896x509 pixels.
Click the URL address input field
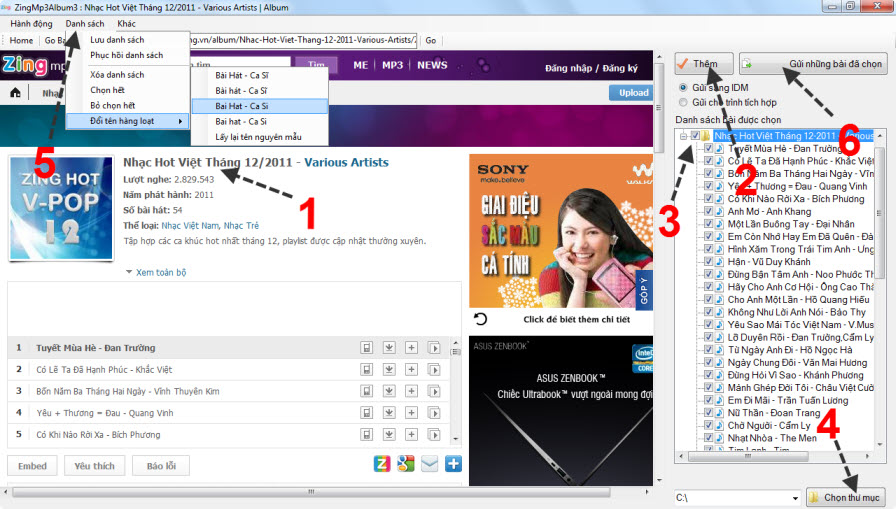coord(303,40)
